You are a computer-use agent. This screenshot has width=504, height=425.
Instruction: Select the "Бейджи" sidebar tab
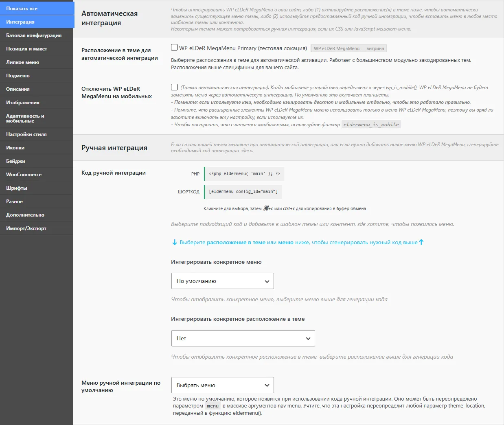click(x=37, y=161)
